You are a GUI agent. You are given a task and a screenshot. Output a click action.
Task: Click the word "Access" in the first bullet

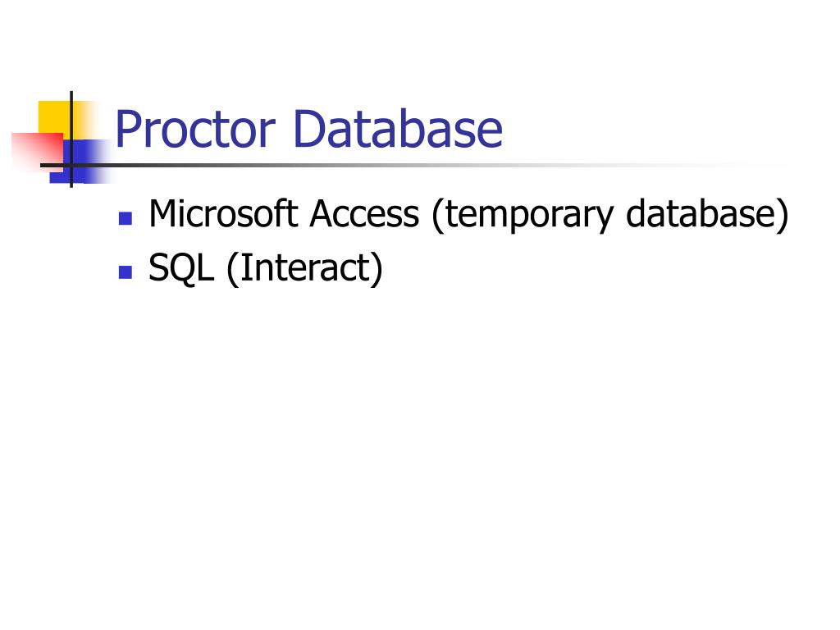tap(363, 215)
